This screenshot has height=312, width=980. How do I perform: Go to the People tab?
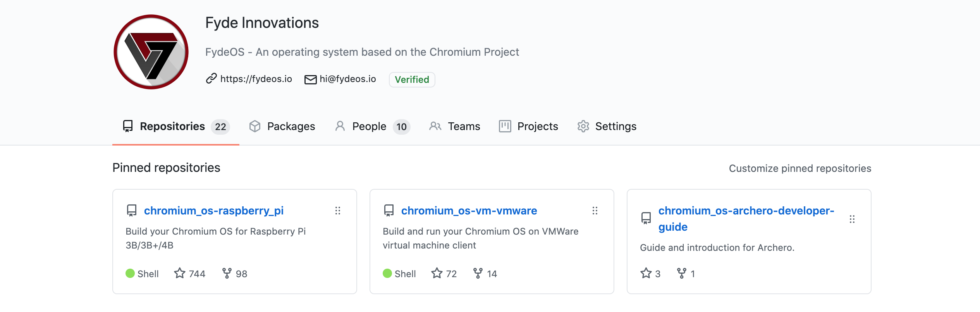click(x=369, y=127)
